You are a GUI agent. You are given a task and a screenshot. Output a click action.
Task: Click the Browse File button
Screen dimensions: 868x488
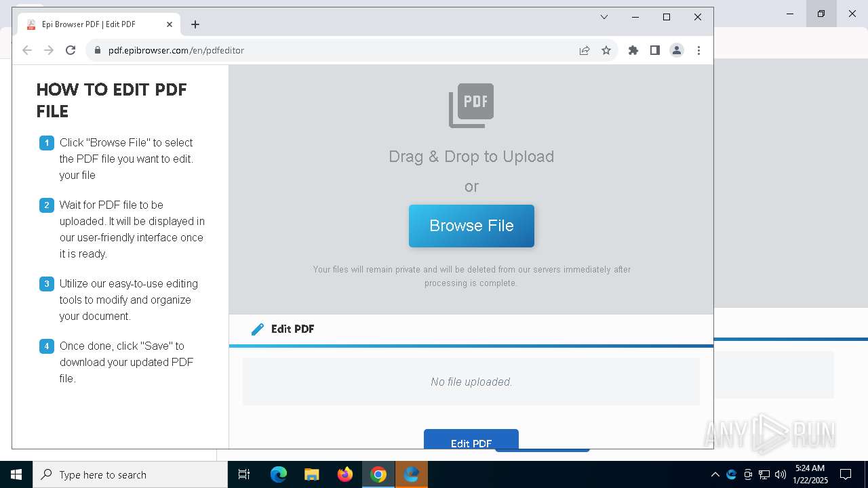[471, 226]
